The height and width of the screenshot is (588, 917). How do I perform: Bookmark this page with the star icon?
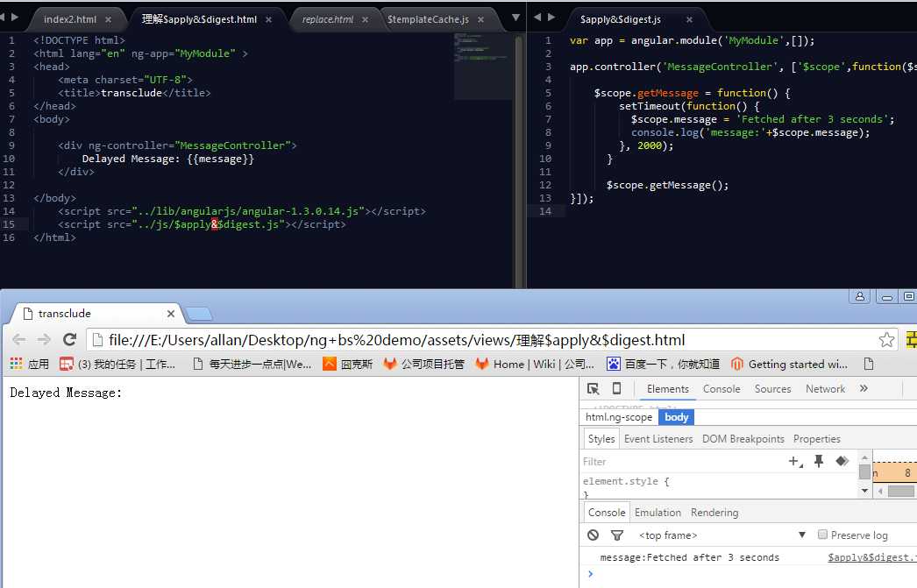(886, 340)
